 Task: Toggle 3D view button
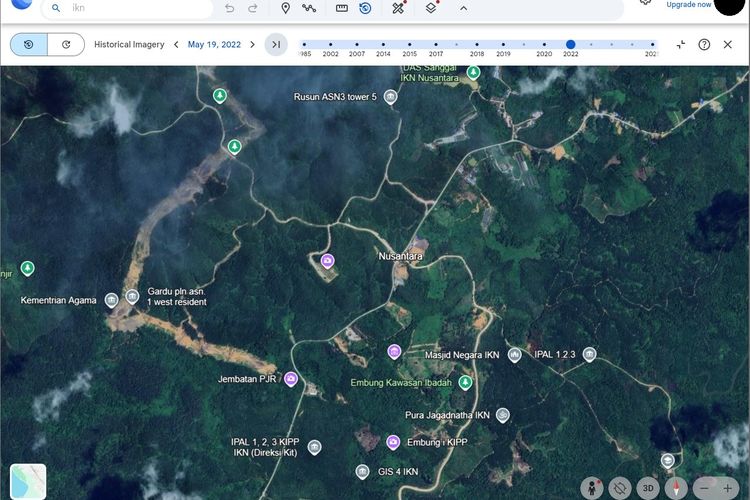[x=648, y=489]
